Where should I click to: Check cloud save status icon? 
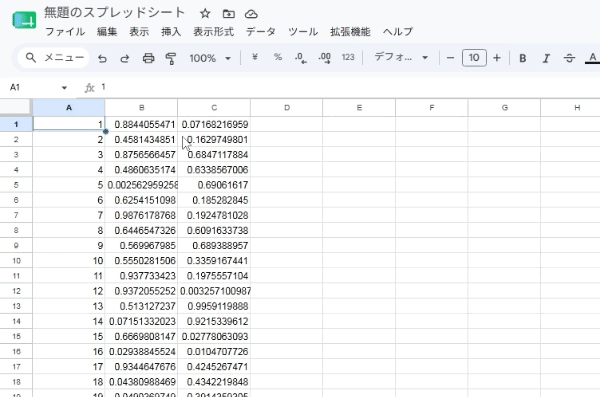251,14
